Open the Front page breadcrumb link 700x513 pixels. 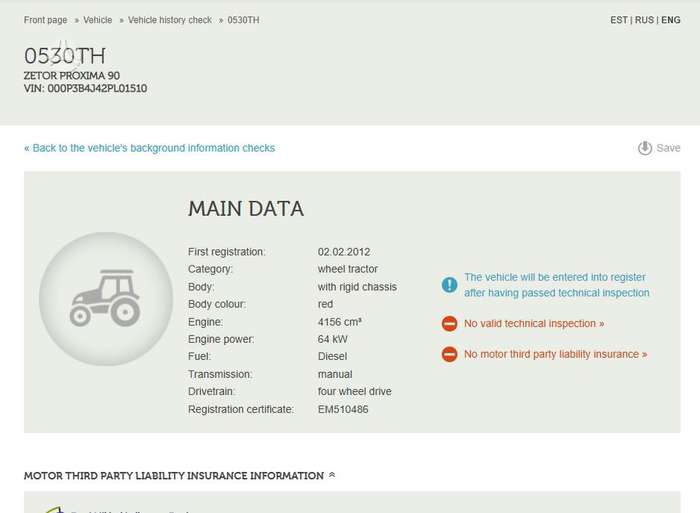[x=46, y=20]
